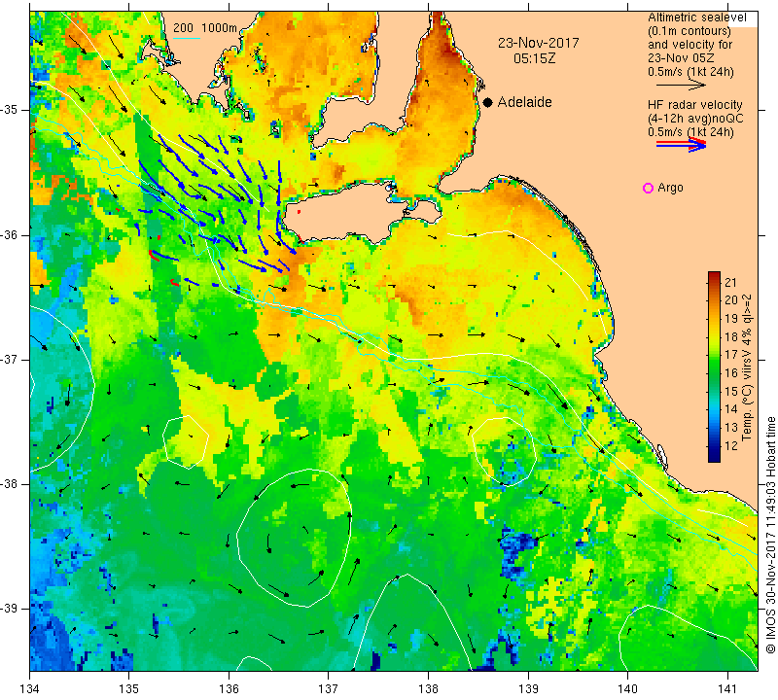Viewport: 778px width, 700px height.
Task: Click the magenta Argo float circle symbol
Action: coord(648,188)
